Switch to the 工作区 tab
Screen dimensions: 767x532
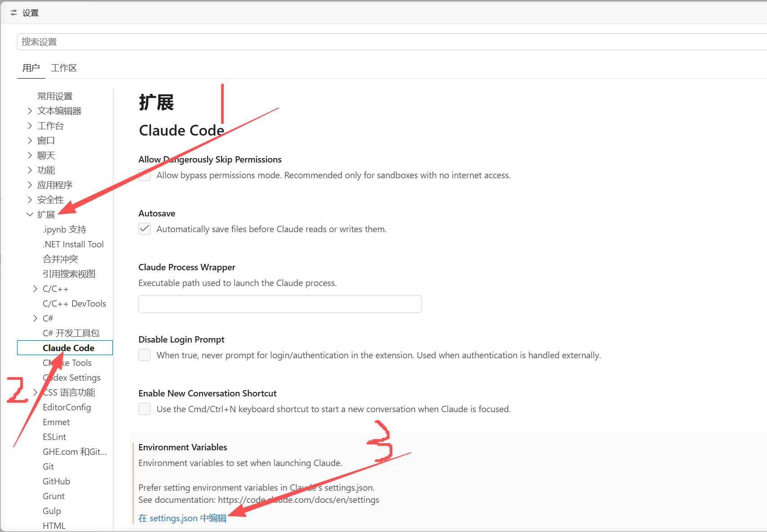[64, 68]
